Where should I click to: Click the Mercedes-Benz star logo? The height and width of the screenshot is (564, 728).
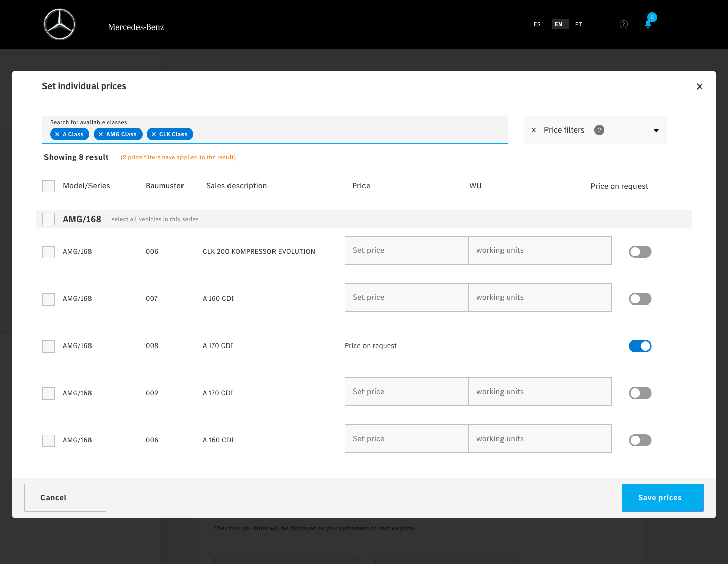point(60,24)
